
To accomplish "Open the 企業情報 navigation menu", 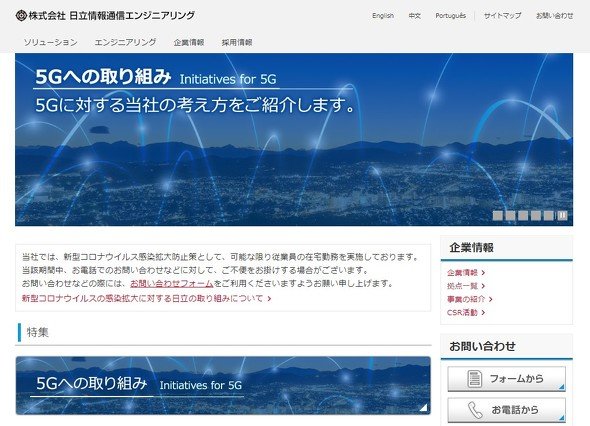I will pos(189,42).
